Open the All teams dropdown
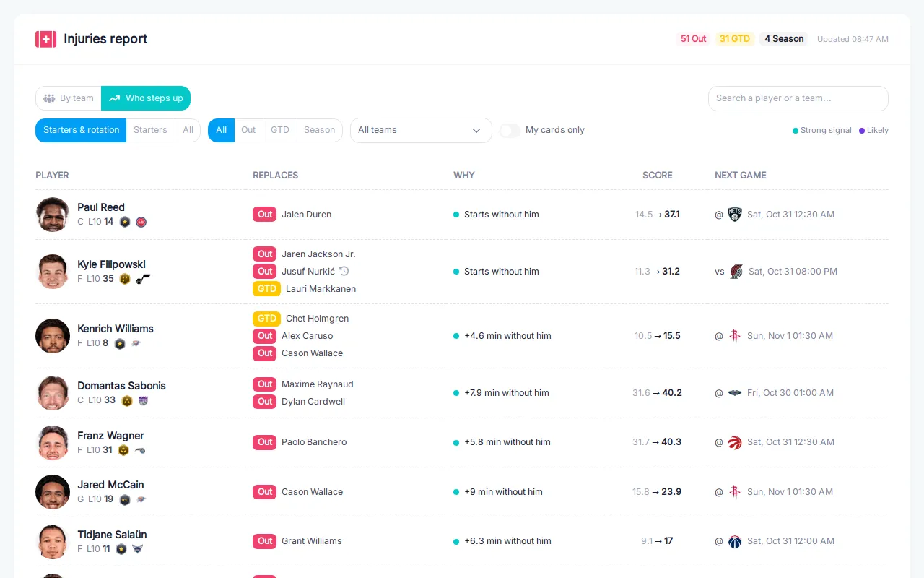 coord(421,130)
